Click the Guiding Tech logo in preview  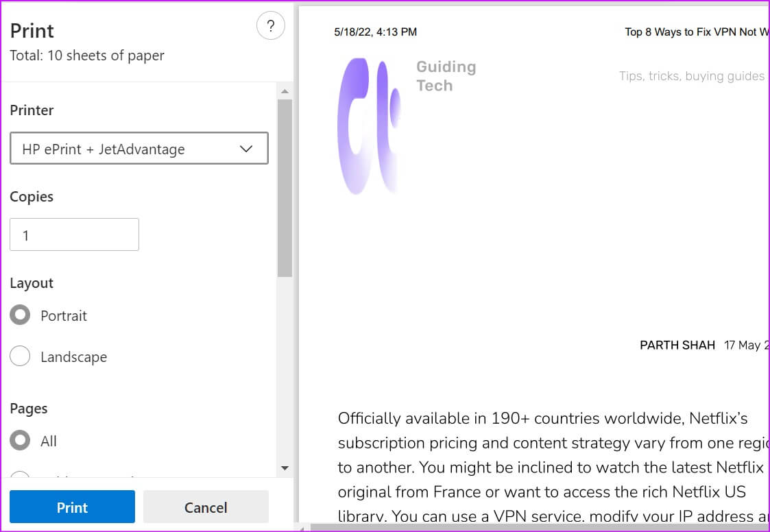369,126
